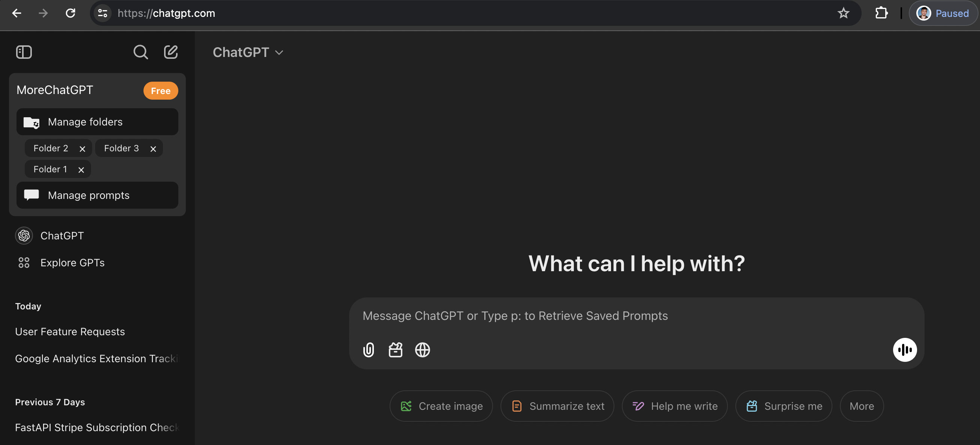
Task: Click the Create image suggestion
Action: pyautogui.click(x=441, y=406)
